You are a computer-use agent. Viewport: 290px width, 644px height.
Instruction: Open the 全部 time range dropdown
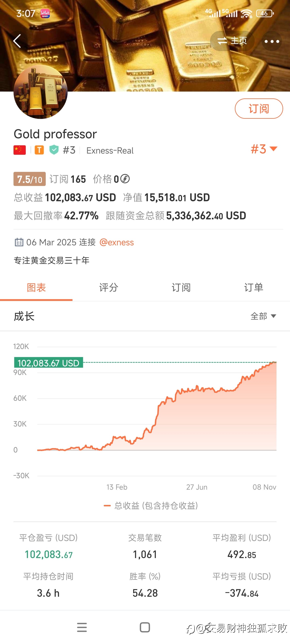point(263,316)
